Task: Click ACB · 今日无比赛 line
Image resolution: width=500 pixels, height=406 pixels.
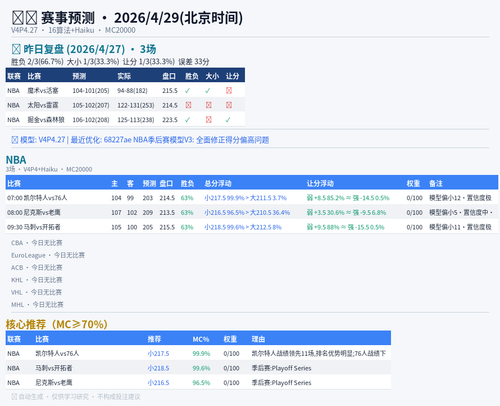Action: (37, 268)
